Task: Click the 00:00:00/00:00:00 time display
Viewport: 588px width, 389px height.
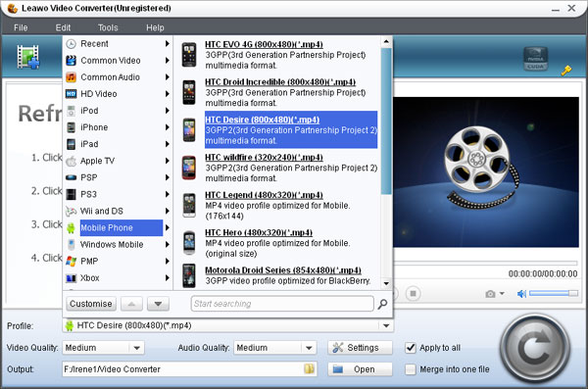Action: (x=543, y=273)
